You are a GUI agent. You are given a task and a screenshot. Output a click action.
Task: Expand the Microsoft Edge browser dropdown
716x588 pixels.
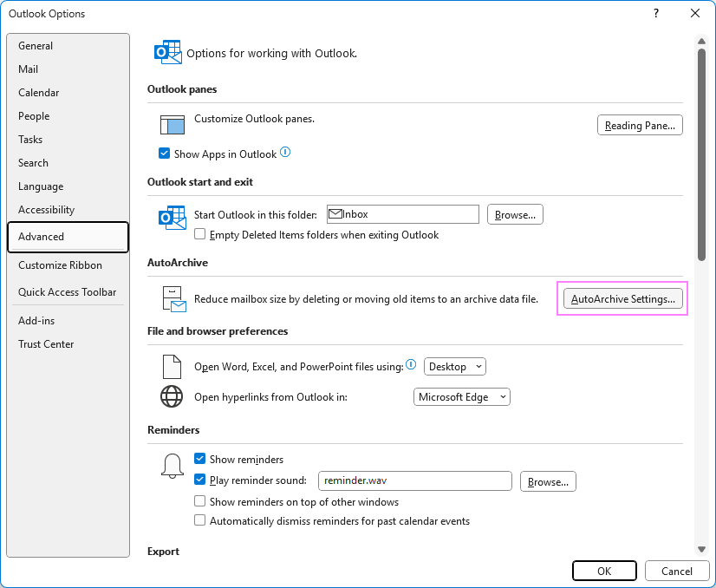pyautogui.click(x=462, y=397)
